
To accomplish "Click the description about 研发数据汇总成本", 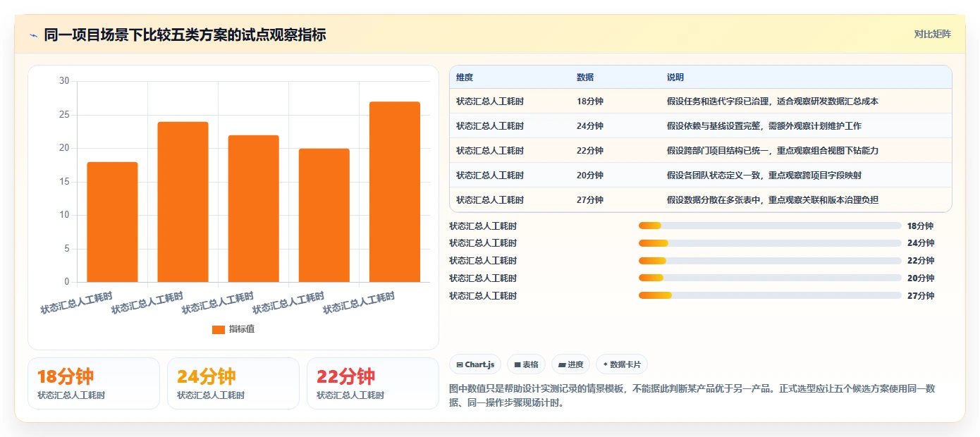I will point(773,101).
